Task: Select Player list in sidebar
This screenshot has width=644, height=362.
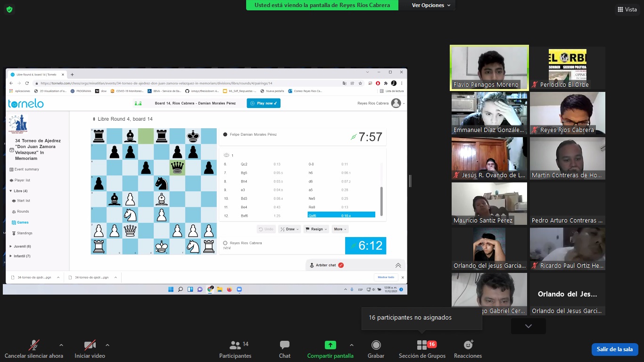Action: pos(22,180)
